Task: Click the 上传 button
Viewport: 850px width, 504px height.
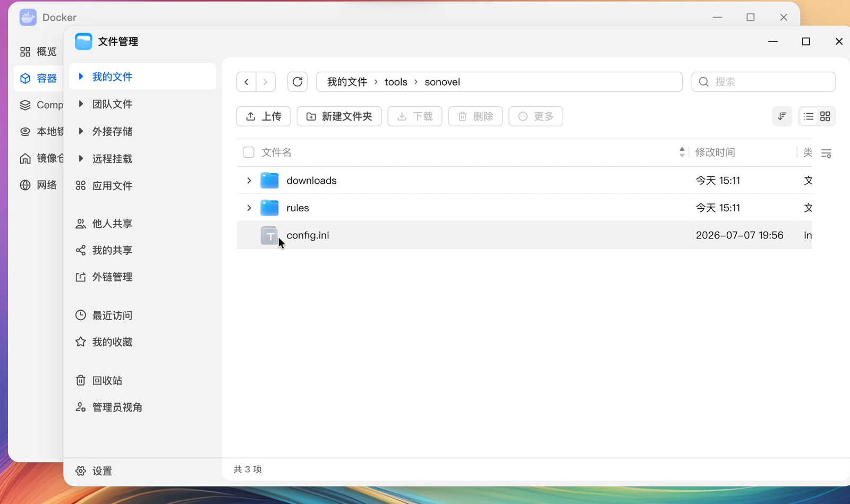Action: point(263,116)
